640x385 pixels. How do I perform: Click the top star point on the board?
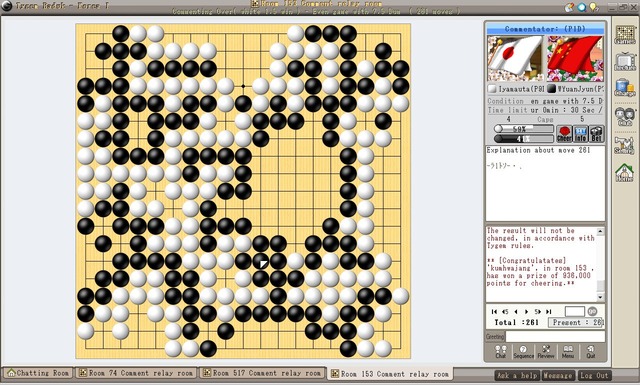[x=243, y=86]
